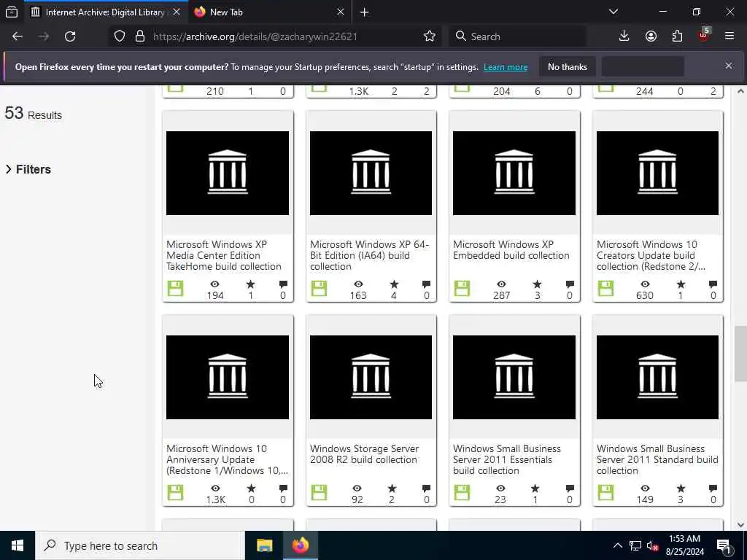The image size is (747, 560).
Task: Open the Windows Start menu
Action: coord(18,545)
